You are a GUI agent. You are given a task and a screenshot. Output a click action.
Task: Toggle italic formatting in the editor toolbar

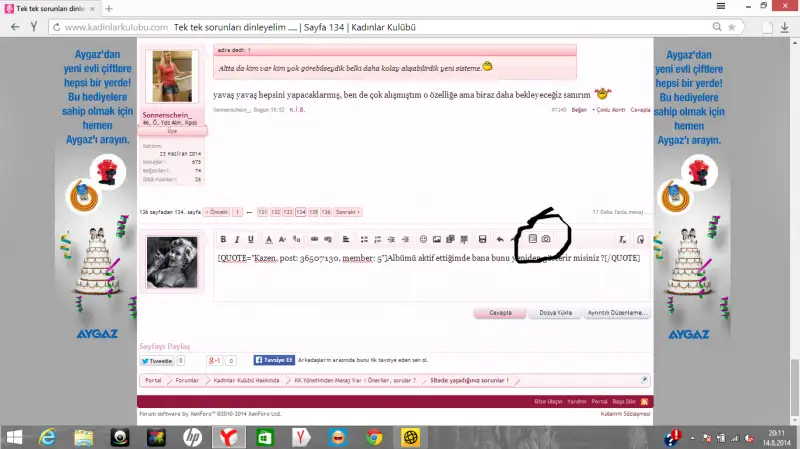tap(236, 240)
